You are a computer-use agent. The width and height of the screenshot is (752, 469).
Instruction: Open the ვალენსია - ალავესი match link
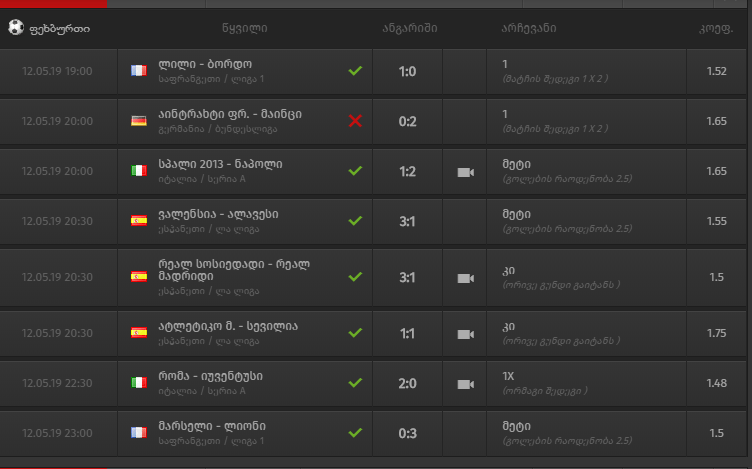pos(218,214)
